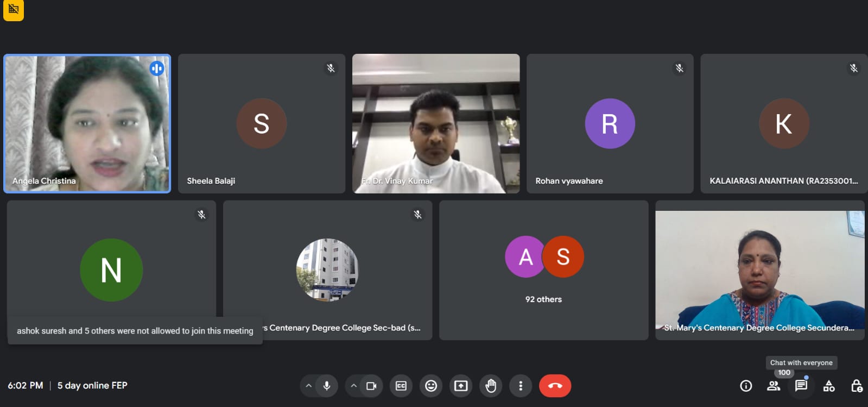Viewport: 868px width, 407px height.
Task: Open meeting details info icon
Action: pos(746,386)
